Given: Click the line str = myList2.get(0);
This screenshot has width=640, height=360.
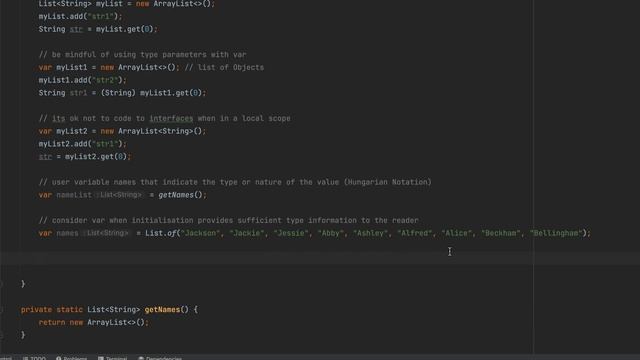Looking at the screenshot, I should [85, 157].
